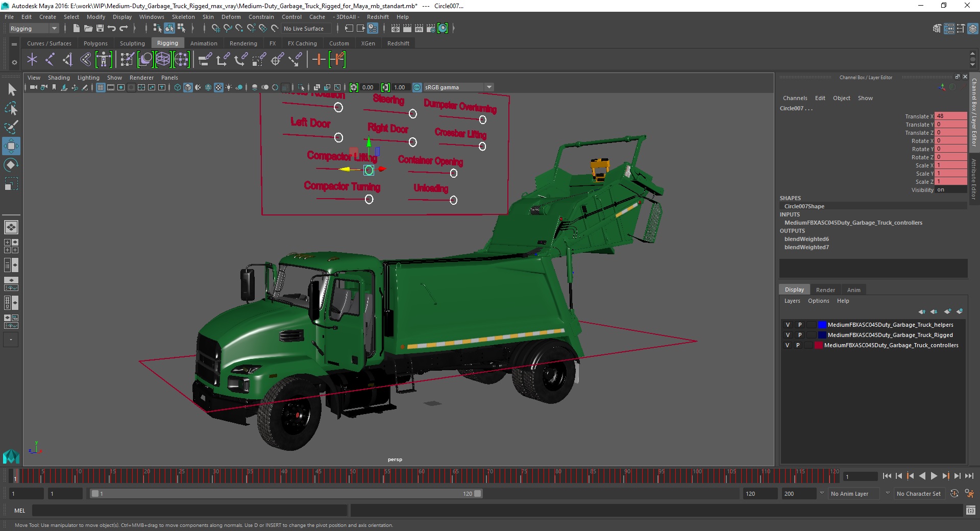Click the Save Scene icon

point(100,29)
